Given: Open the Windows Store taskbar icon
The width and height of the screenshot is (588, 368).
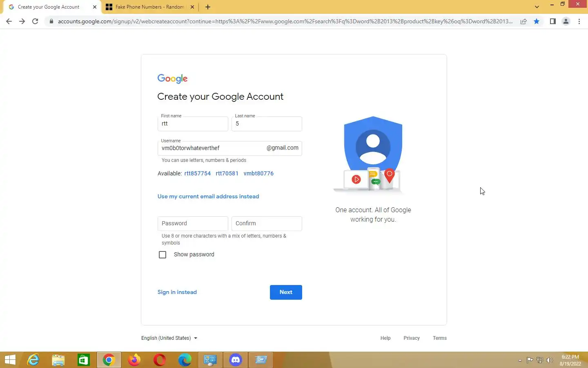Looking at the screenshot, I should [84, 360].
